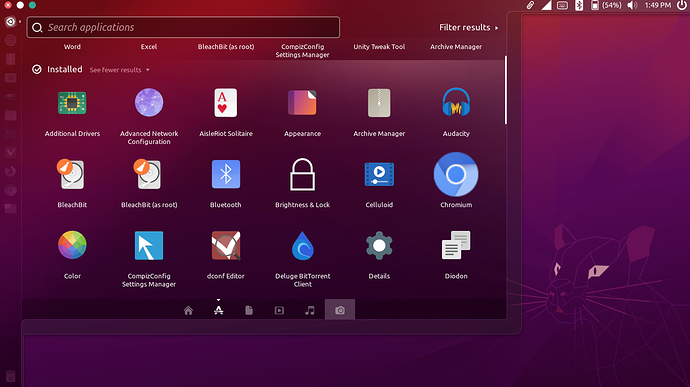Open recent Unity Tweak Tool entry
Viewport: 690px width, 387px height.
(x=379, y=47)
